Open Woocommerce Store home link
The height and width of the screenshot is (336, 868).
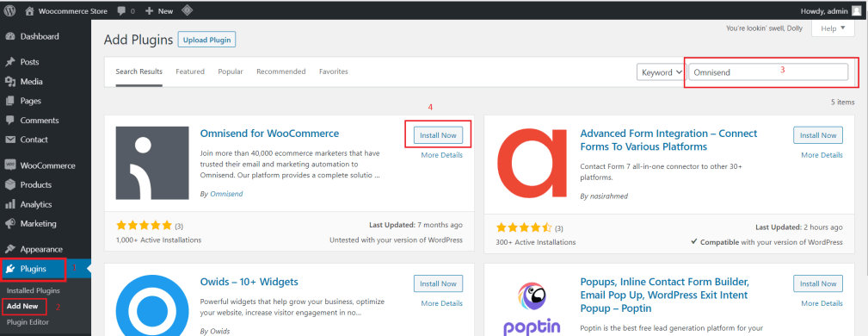67,10
